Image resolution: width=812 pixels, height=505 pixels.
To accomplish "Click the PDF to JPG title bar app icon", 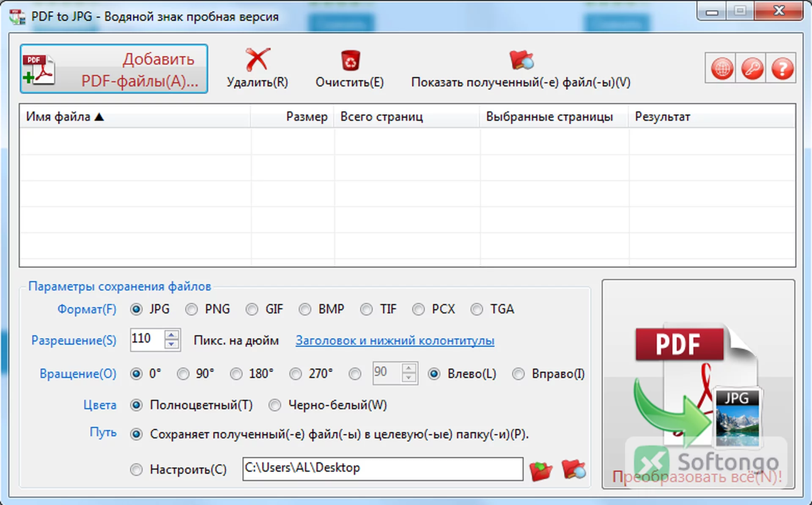I will click(17, 16).
